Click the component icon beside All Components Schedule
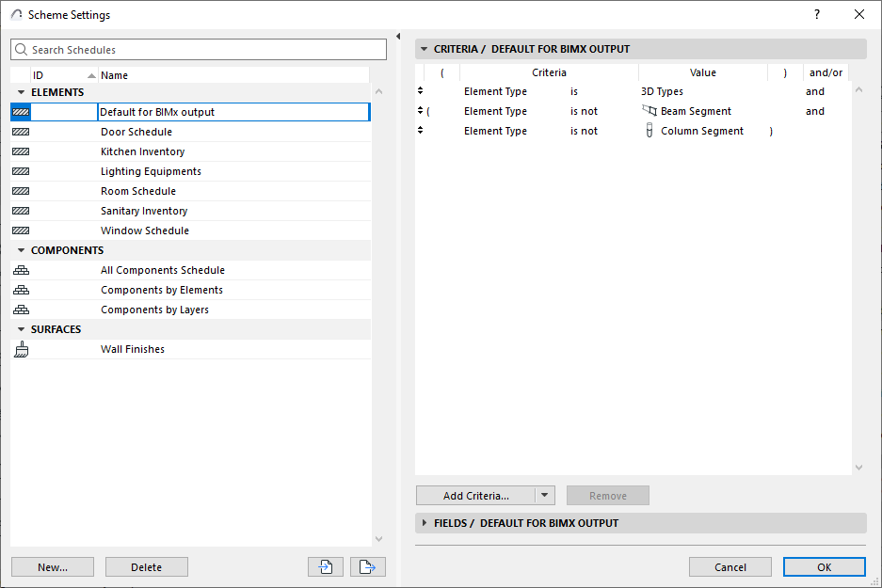882x588 pixels. click(22, 270)
